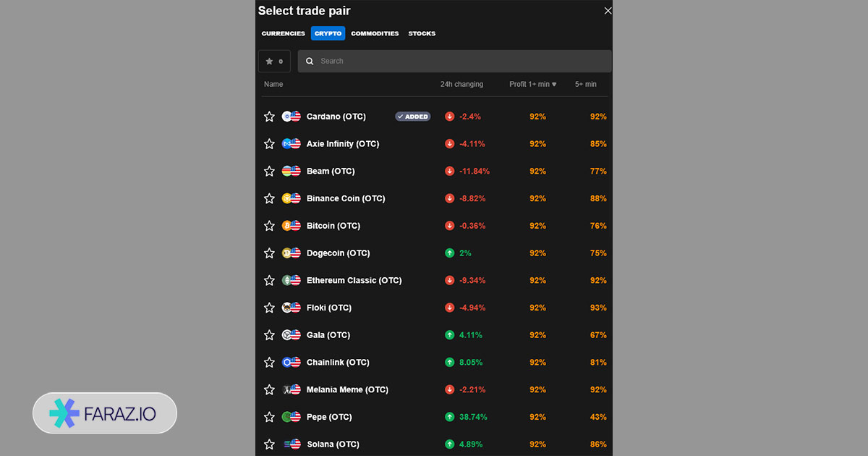Open the favorites star counter
868x456 pixels.
[x=274, y=62]
